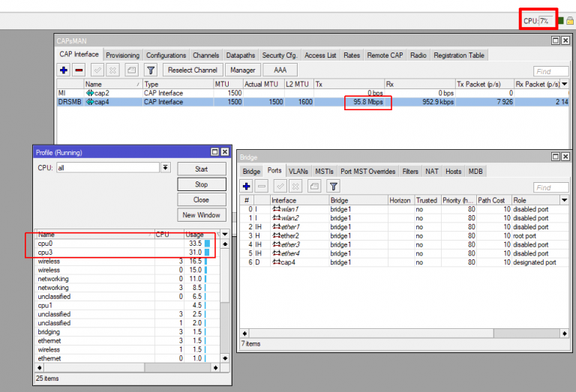Click the comment icon in Bridge toolbar

(x=314, y=186)
